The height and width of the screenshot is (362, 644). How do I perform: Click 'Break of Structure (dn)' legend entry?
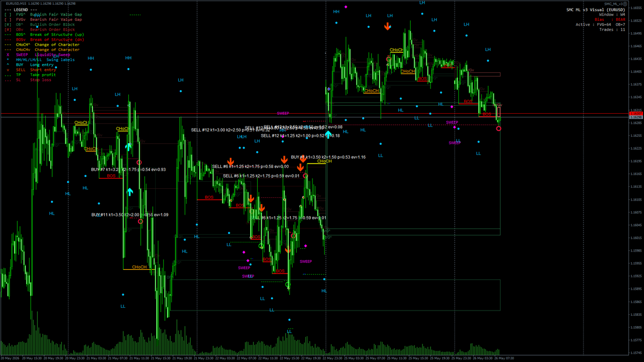pyautogui.click(x=45, y=39)
